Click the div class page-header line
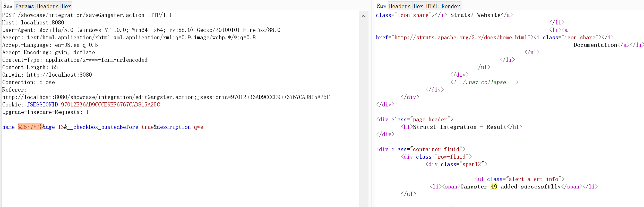The height and width of the screenshot is (207, 644). (415, 120)
